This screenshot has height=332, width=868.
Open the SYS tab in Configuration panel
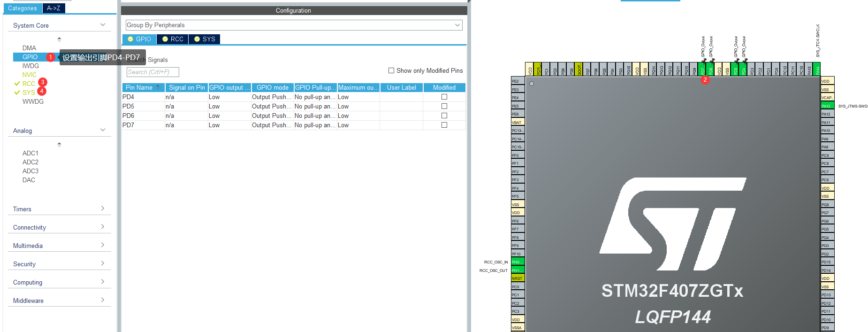coord(204,39)
